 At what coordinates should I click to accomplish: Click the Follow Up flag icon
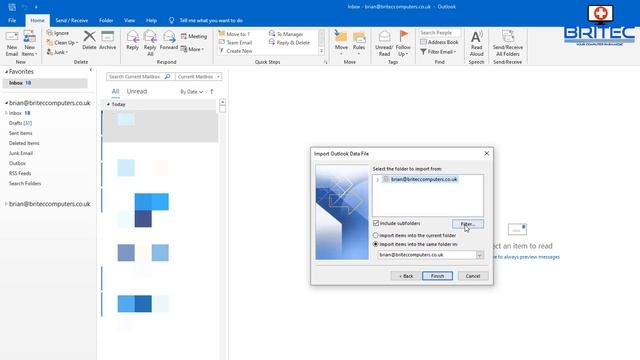tap(403, 36)
